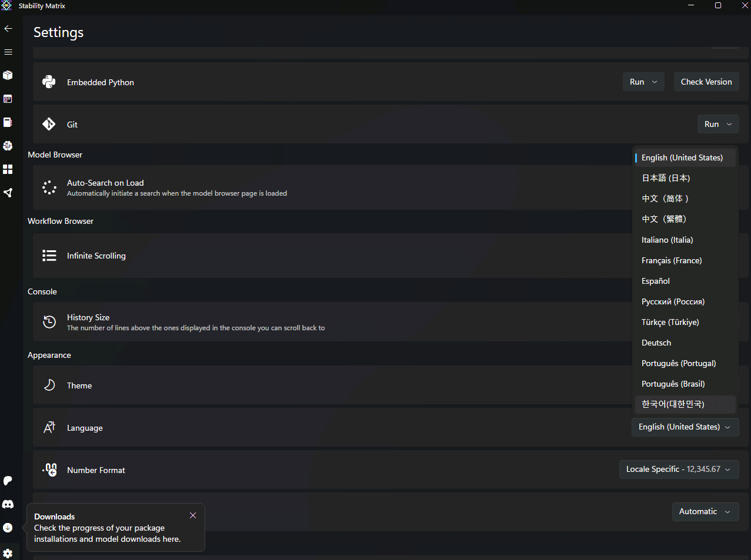Open the Packages cube icon in sidebar
Screen dimensions: 751x560
(x=8, y=75)
